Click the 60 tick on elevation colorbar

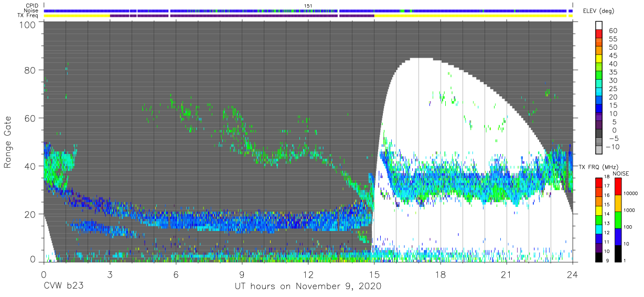tap(613, 31)
